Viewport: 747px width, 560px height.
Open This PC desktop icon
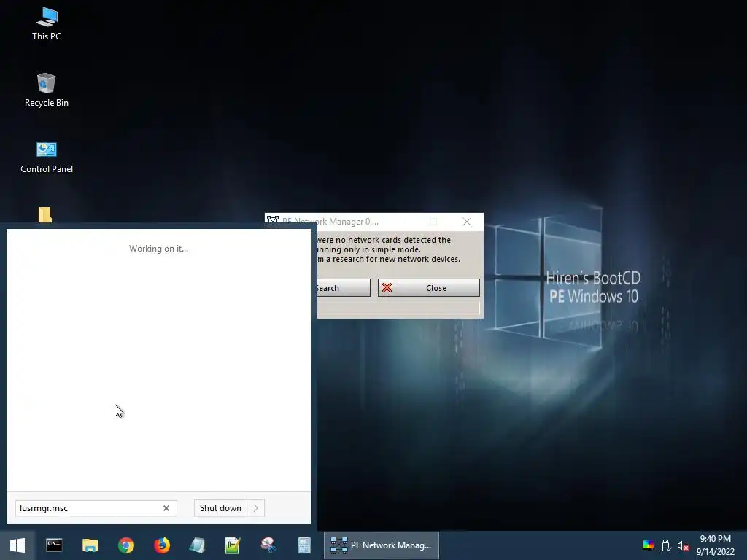(x=47, y=24)
